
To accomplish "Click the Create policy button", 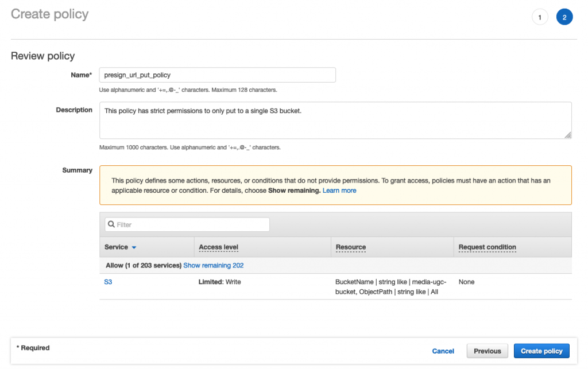I will point(541,351).
